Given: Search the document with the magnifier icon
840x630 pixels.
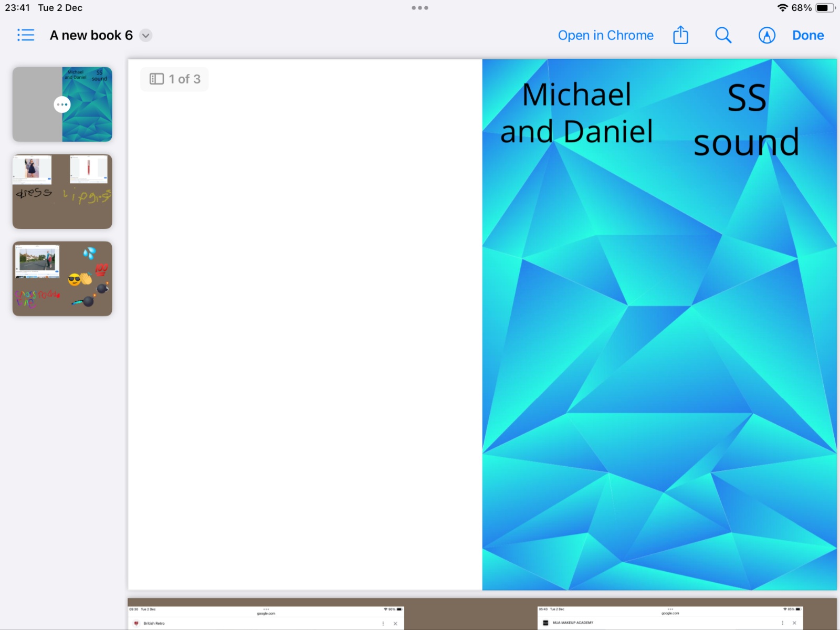Looking at the screenshot, I should point(723,35).
